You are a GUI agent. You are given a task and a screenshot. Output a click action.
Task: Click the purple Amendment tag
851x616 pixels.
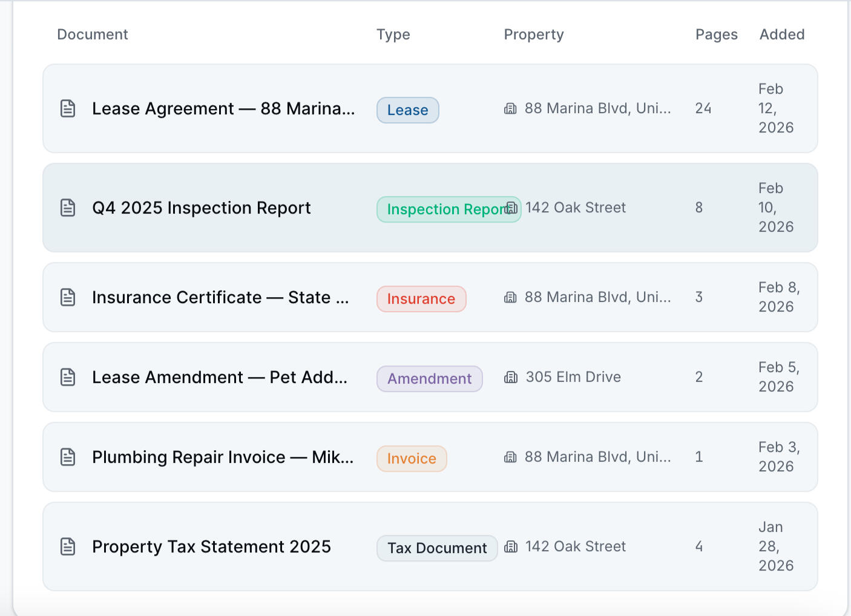pyautogui.click(x=429, y=379)
